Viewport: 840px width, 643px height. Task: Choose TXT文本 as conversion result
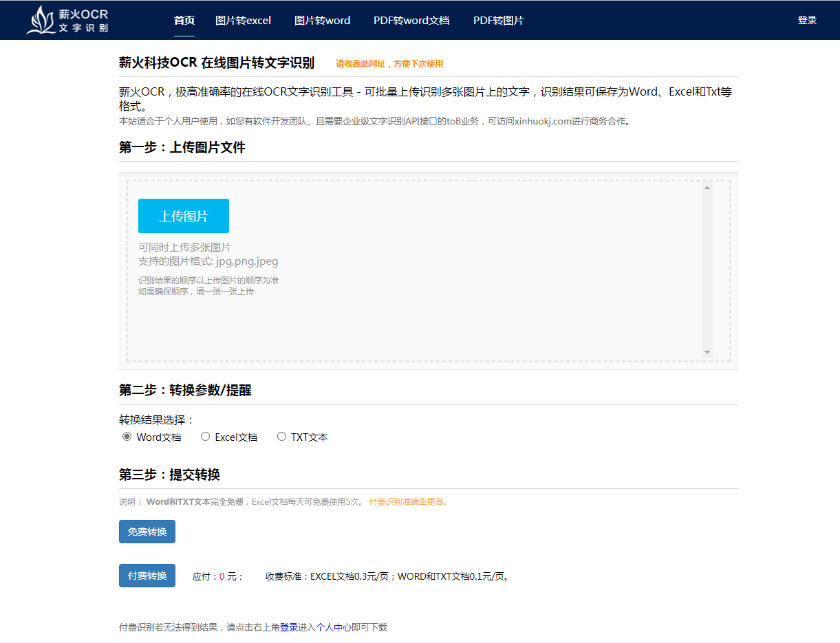pyautogui.click(x=281, y=436)
